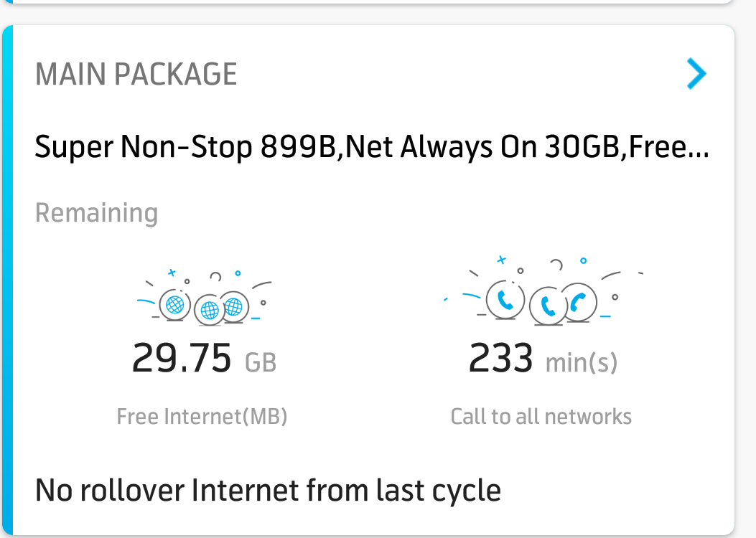This screenshot has height=538, width=756.
Task: Tap the MAIN PACKAGE header title
Action: click(x=136, y=75)
